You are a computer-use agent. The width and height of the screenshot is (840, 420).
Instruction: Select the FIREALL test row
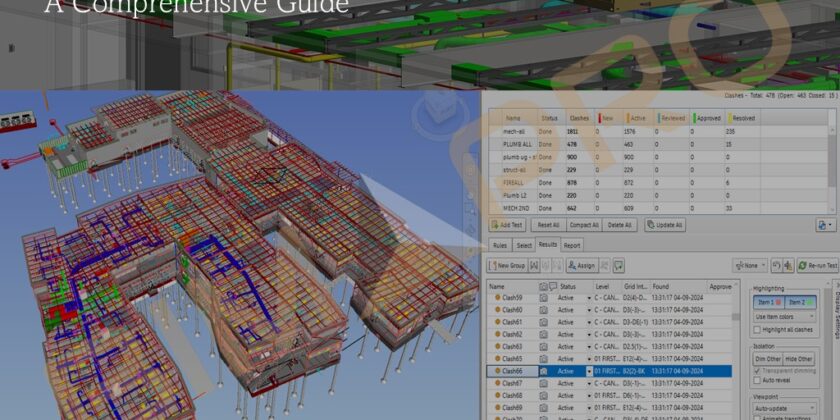coord(658,183)
